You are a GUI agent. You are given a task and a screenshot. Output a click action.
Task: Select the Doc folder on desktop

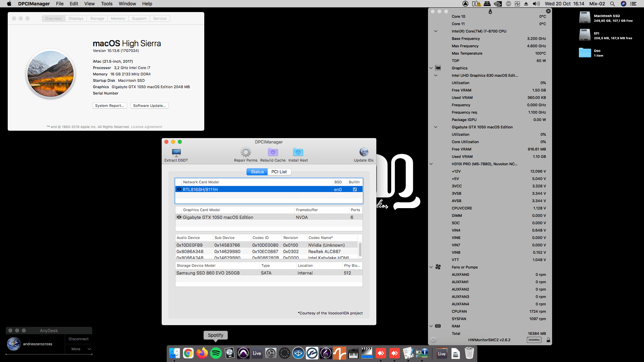click(585, 53)
